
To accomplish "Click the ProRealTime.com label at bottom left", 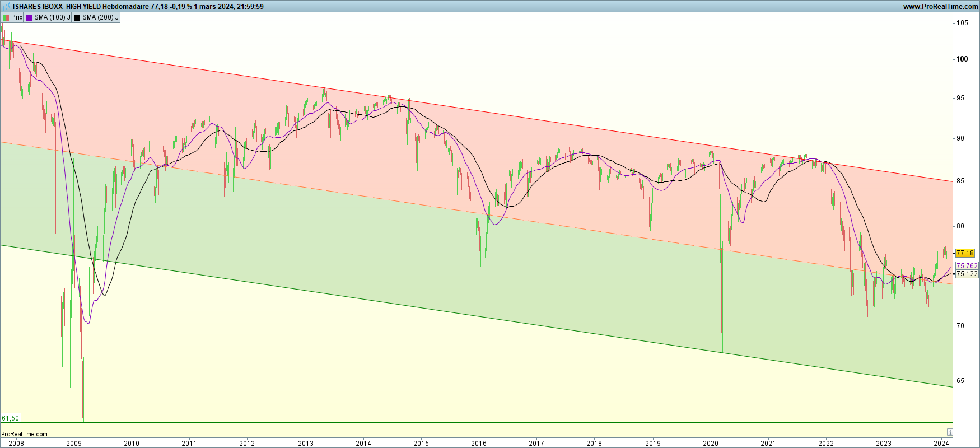I will coord(24,434).
